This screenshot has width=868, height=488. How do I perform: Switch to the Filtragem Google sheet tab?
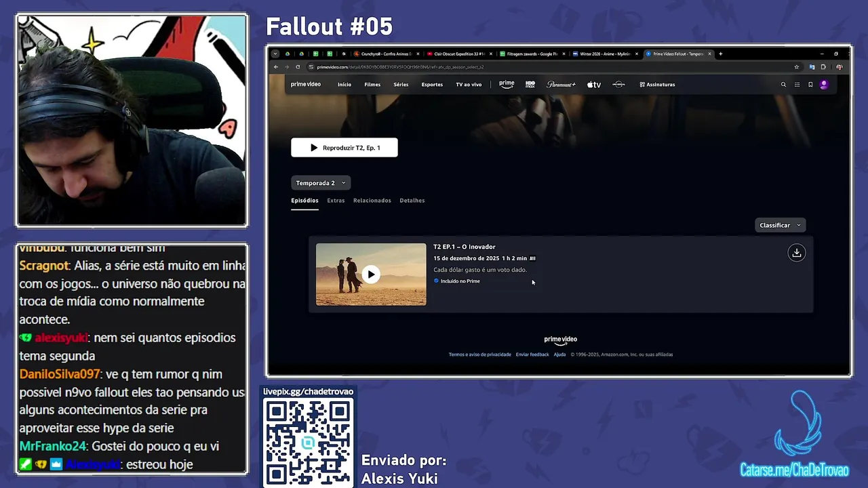(531, 54)
